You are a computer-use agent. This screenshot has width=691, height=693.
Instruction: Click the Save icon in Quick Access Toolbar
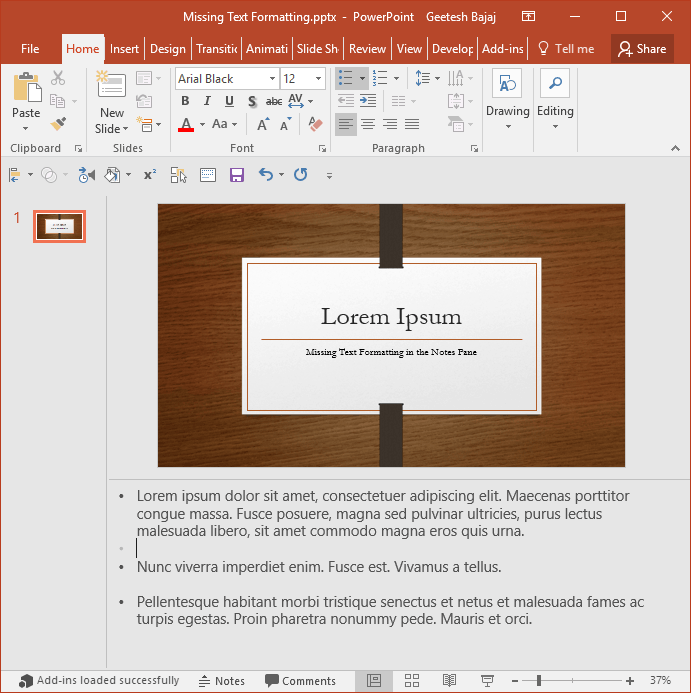(x=237, y=175)
